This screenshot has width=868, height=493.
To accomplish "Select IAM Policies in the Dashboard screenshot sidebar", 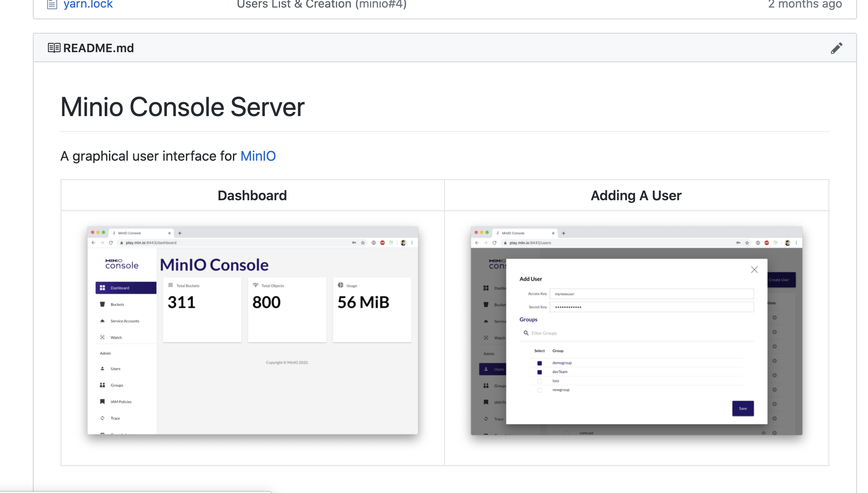I will point(121,402).
